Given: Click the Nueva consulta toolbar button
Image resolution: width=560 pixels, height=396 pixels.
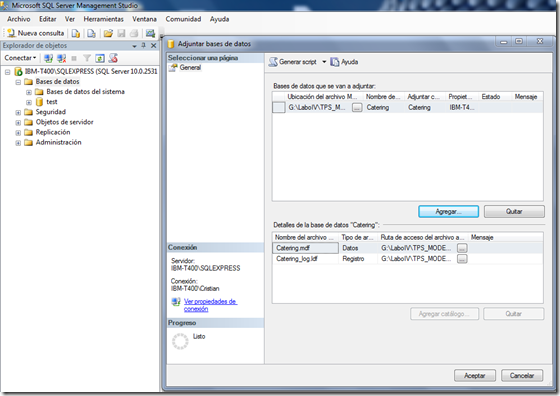Looking at the screenshot, I should click(x=35, y=33).
